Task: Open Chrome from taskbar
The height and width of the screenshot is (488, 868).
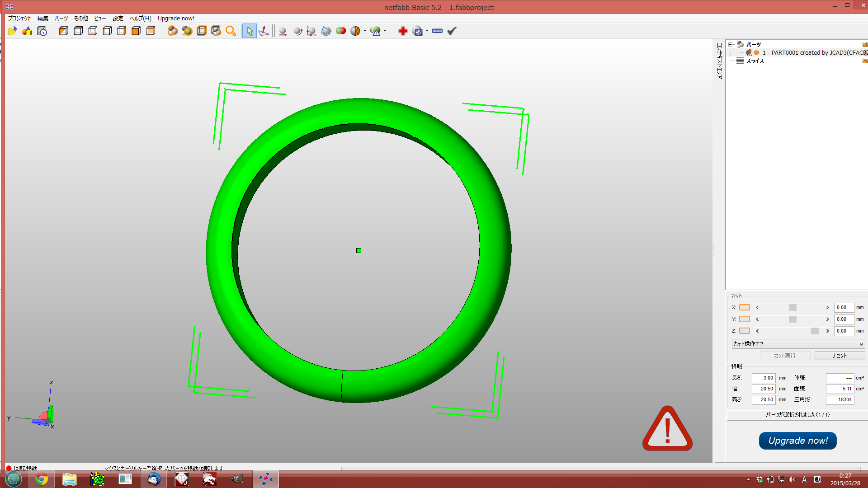Action: (x=42, y=479)
